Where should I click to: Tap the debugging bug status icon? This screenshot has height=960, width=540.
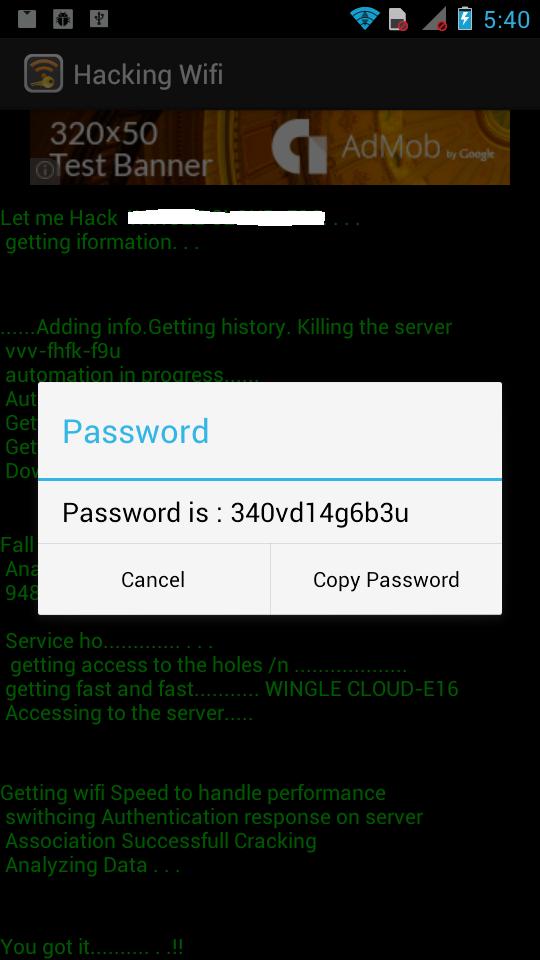(62, 19)
